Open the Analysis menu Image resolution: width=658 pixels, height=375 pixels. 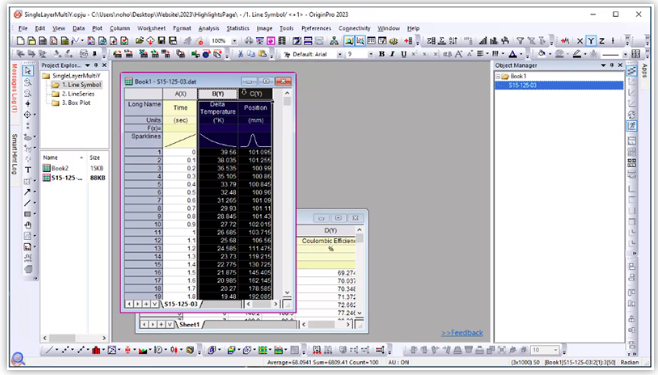coord(209,28)
